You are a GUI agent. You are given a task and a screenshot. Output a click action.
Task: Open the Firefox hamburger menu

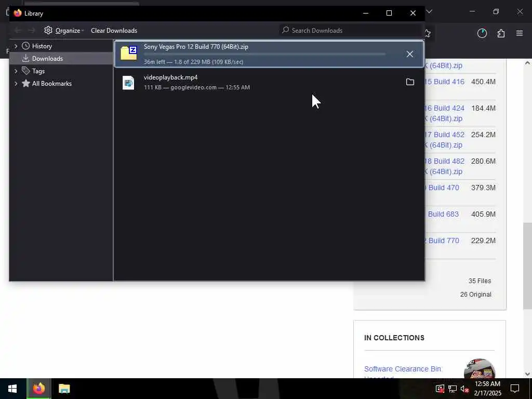[520, 33]
